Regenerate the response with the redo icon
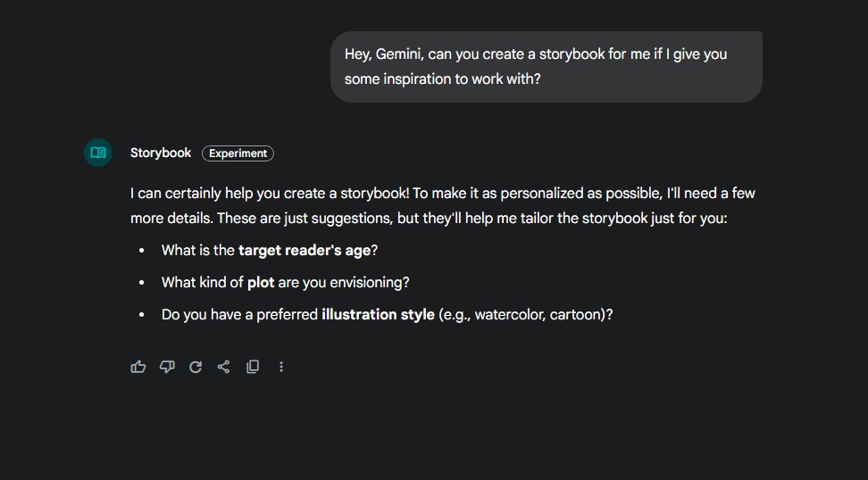This screenshot has height=480, width=868. pyautogui.click(x=196, y=367)
